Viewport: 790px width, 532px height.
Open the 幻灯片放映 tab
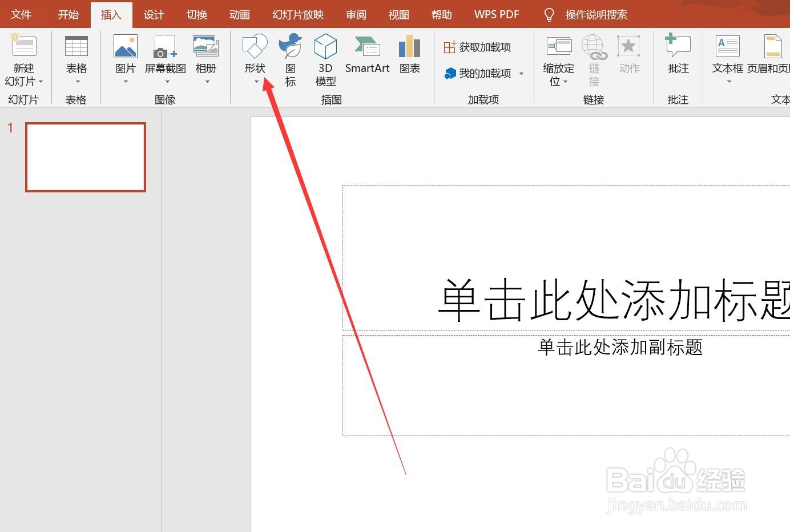[x=297, y=14]
